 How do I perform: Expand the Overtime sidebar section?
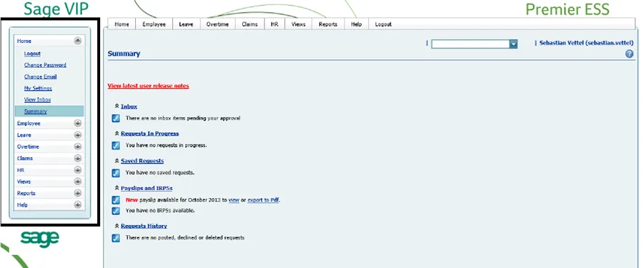click(x=78, y=147)
